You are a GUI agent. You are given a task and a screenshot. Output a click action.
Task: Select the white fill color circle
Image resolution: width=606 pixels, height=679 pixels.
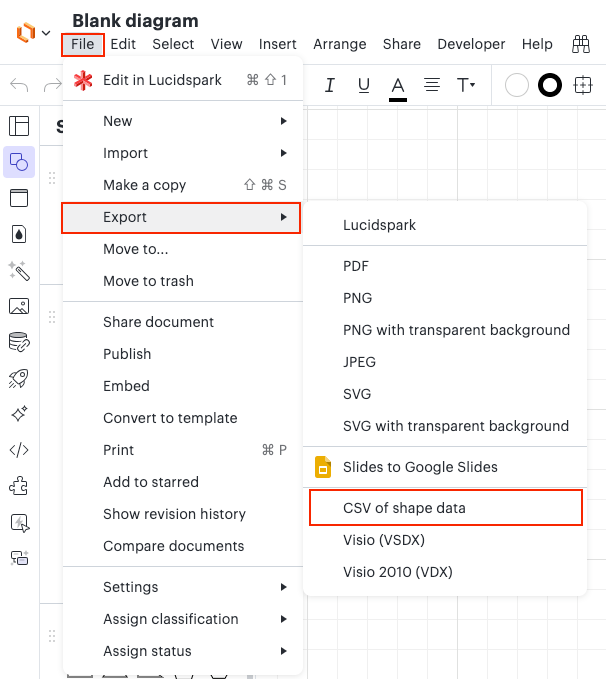[516, 85]
